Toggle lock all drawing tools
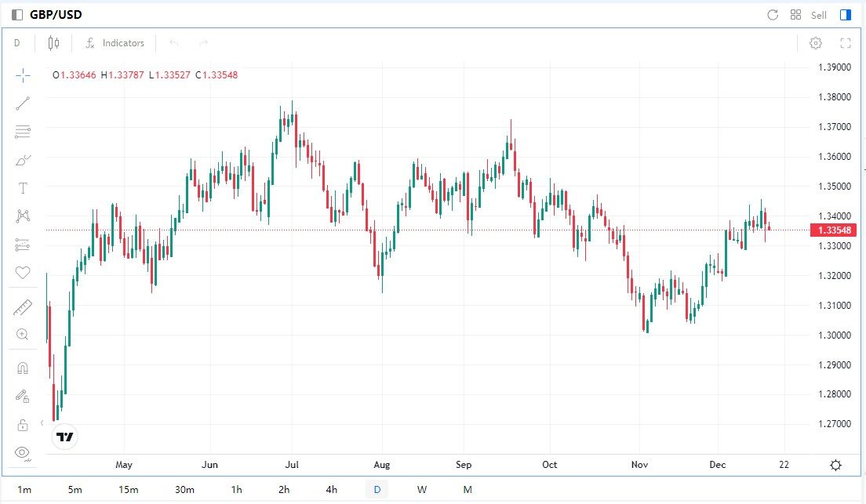The width and height of the screenshot is (866, 504). pos(23,425)
